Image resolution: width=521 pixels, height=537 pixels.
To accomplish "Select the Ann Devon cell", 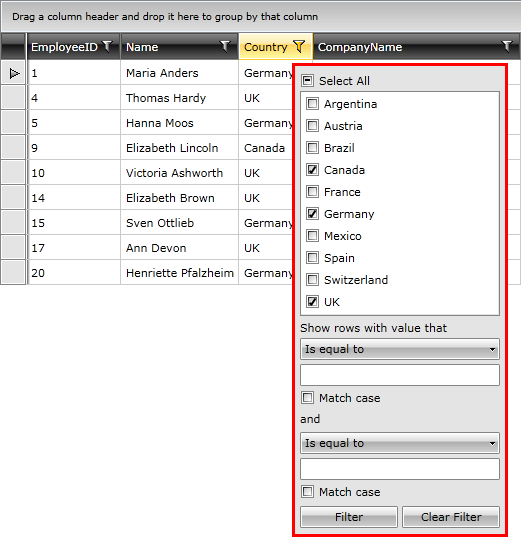I will [x=179, y=248].
